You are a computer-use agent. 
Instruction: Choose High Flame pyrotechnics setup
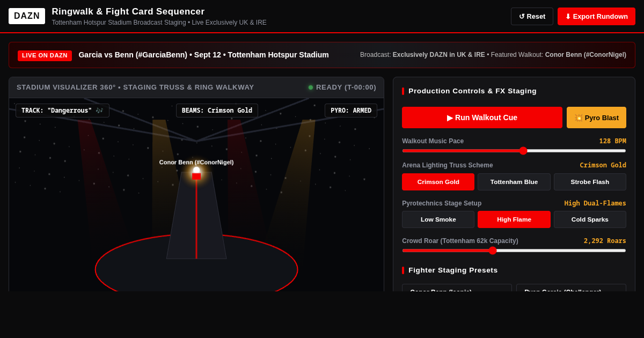(x=514, y=219)
